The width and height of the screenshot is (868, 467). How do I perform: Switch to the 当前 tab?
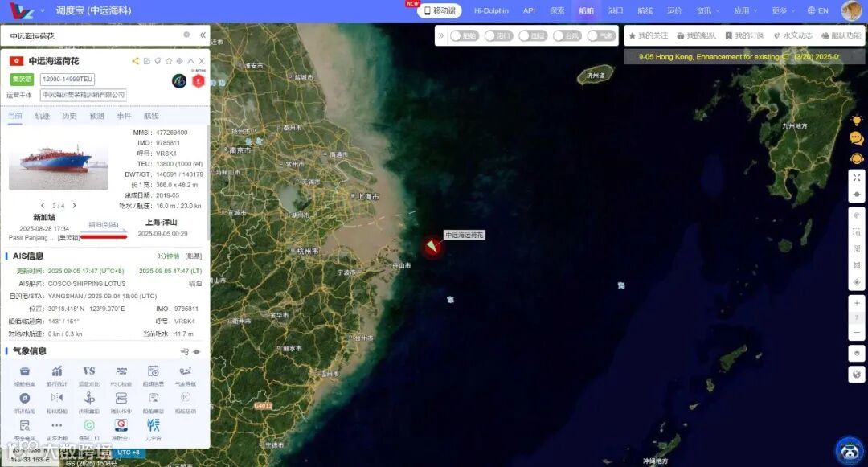pos(15,116)
